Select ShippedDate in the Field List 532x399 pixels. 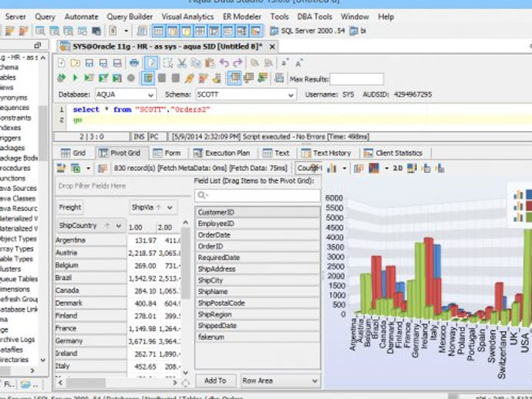258,326
